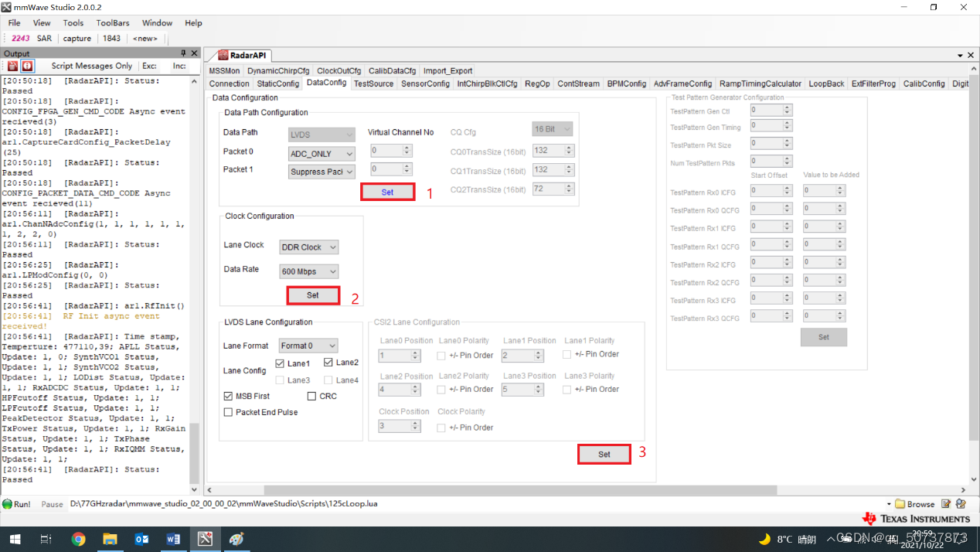Click the mmWave Studio taskbar icon
Image resolution: width=980 pixels, height=552 pixels.
[x=205, y=539]
